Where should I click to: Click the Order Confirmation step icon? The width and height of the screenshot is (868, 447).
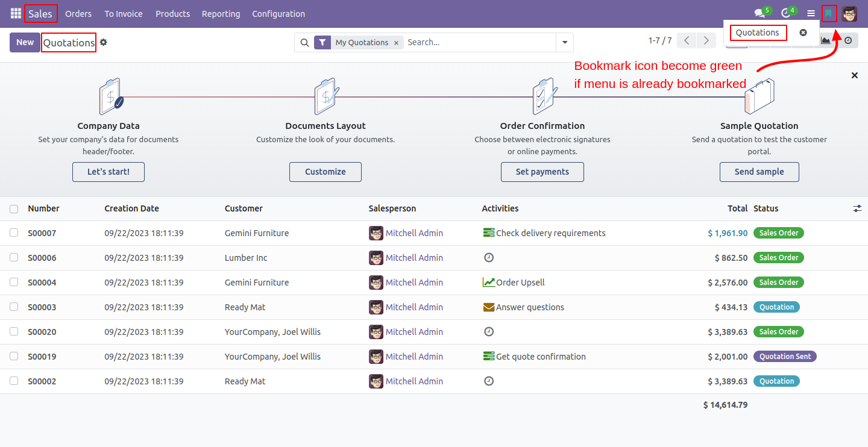click(544, 96)
